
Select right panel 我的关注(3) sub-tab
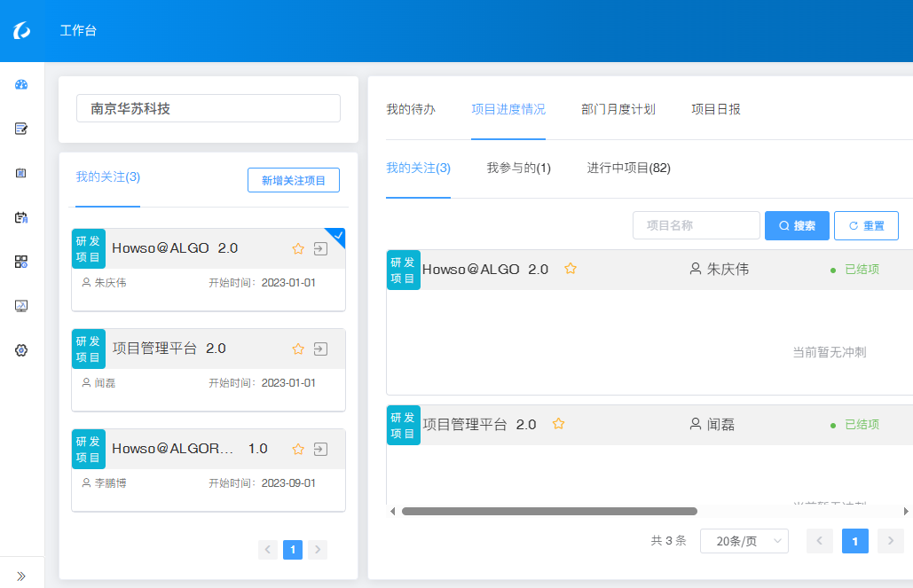(418, 169)
